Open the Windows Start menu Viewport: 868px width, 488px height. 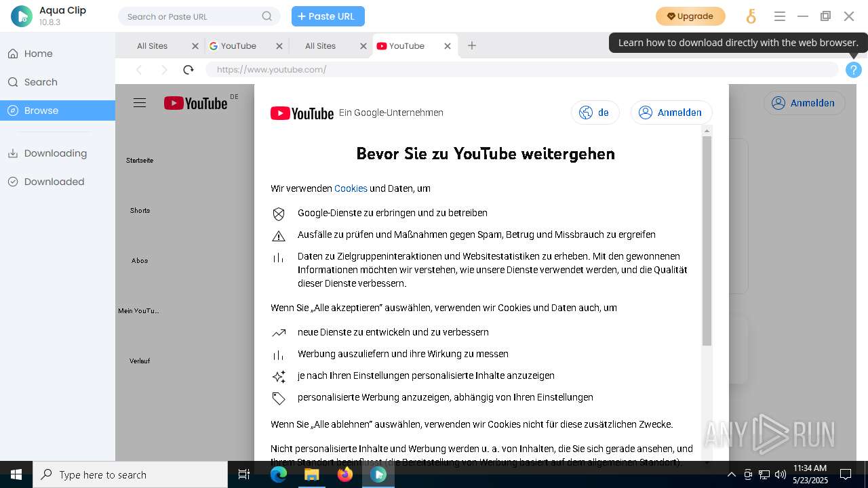click(x=16, y=474)
